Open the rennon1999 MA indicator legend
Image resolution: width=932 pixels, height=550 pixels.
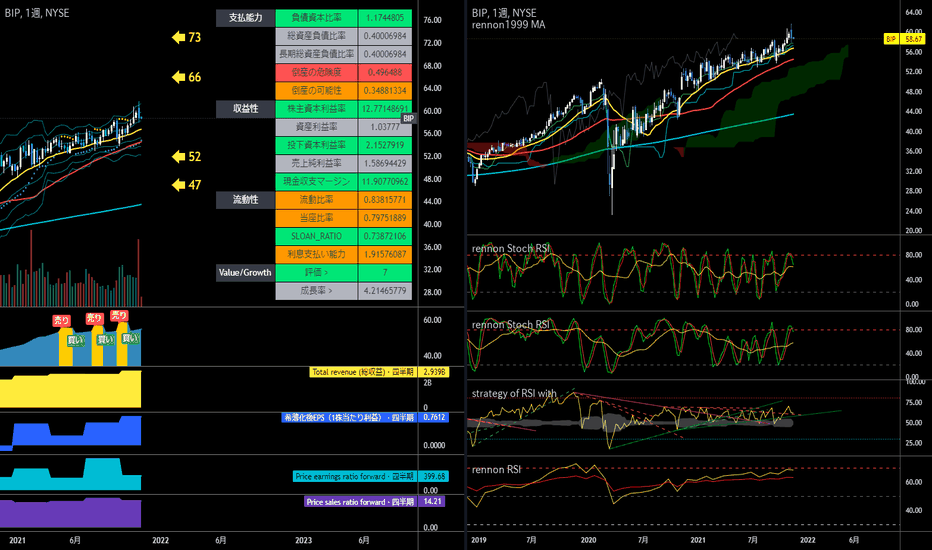[508, 24]
